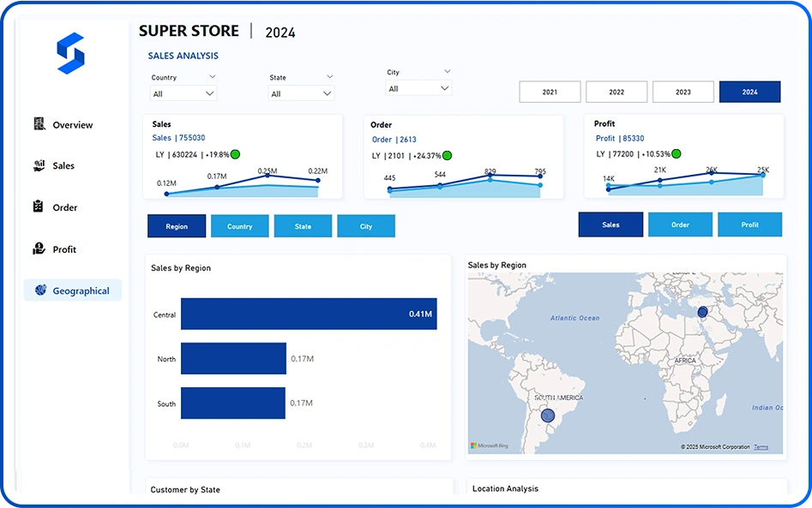Click the Microsoft Bing logo on map
812x508 pixels.
490,446
